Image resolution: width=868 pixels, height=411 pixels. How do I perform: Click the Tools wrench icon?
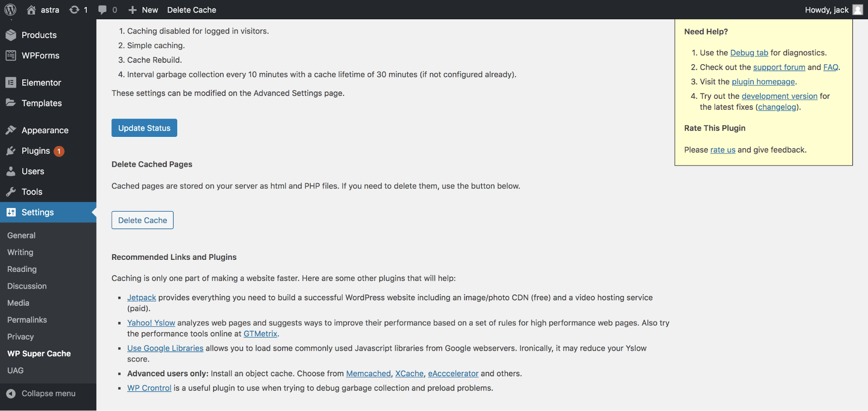point(11,192)
